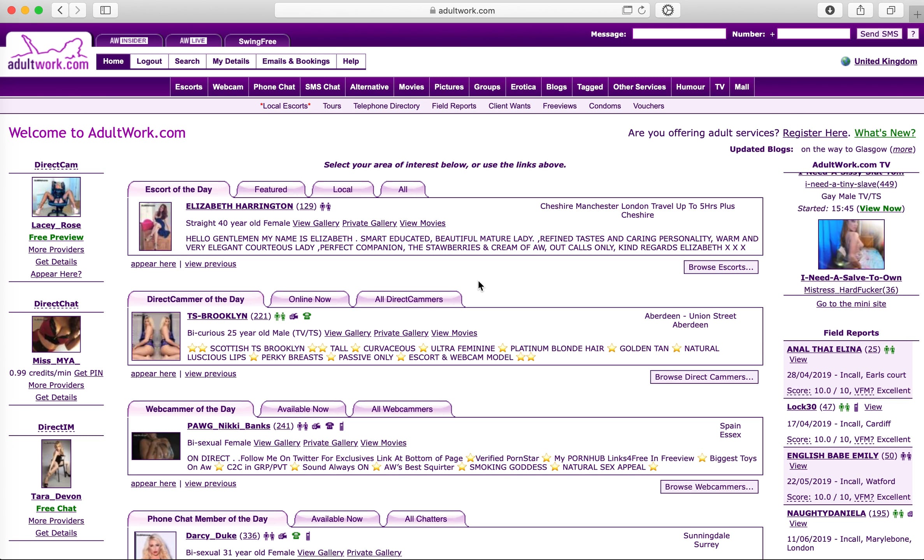924x560 pixels.
Task: Select the Mall navigation icon
Action: pos(741,86)
